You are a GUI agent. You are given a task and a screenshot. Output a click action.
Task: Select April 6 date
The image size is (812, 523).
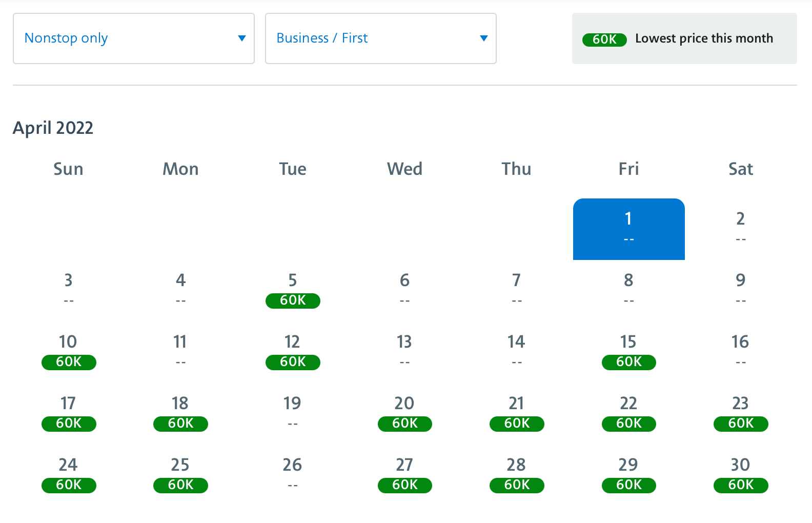[404, 291]
